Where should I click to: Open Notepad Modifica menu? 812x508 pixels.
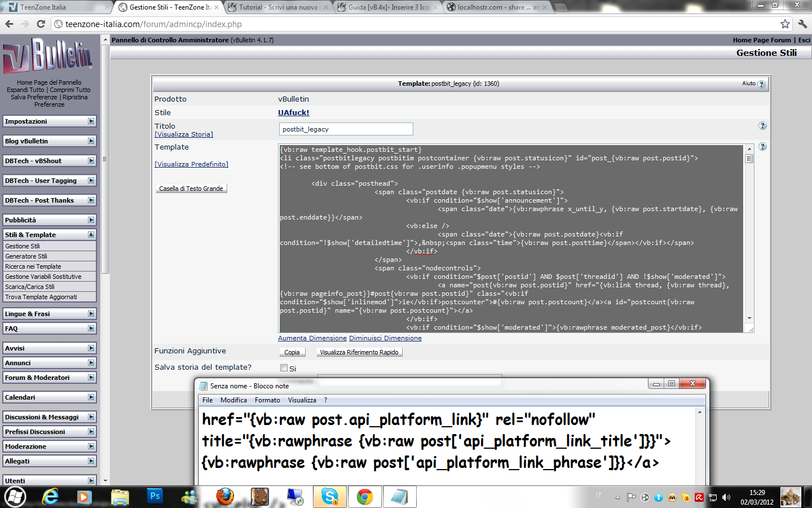tap(233, 400)
